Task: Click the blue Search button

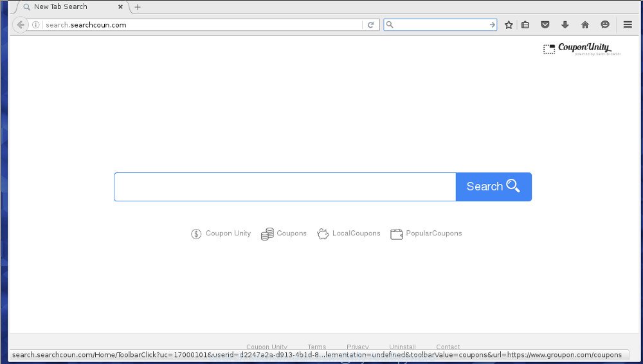Action: (x=494, y=187)
